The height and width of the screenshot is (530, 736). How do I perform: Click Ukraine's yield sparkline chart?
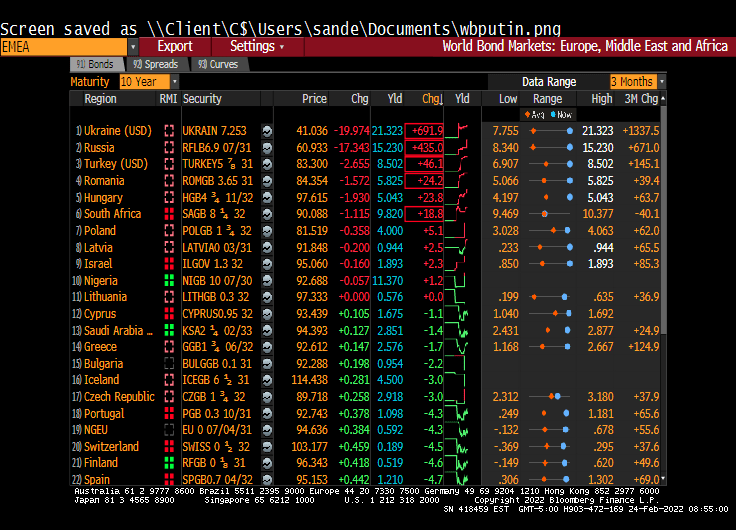point(461,131)
